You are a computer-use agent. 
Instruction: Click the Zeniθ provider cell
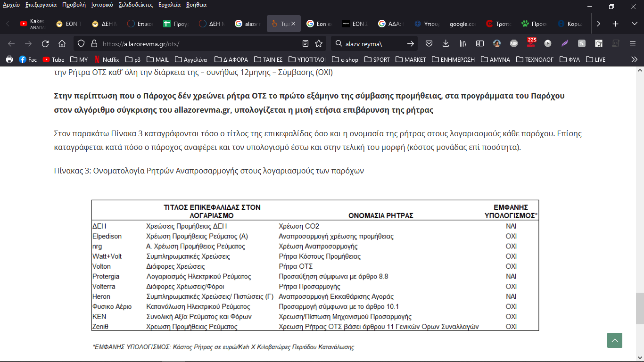[101, 327]
